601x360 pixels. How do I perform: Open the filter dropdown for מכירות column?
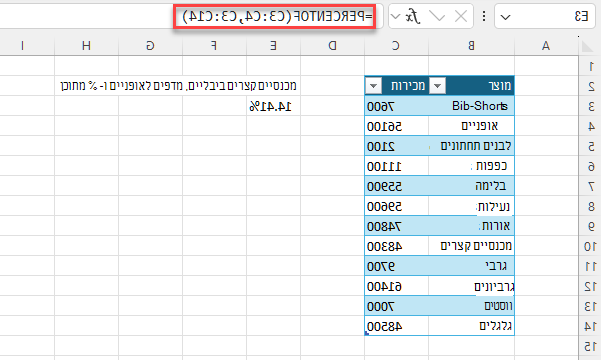coord(373,86)
